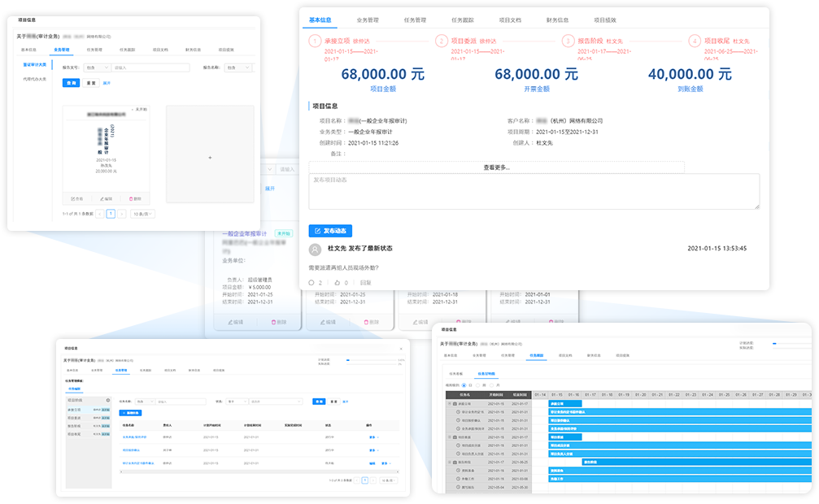Click the step 1 circle 承接立项

315,41
